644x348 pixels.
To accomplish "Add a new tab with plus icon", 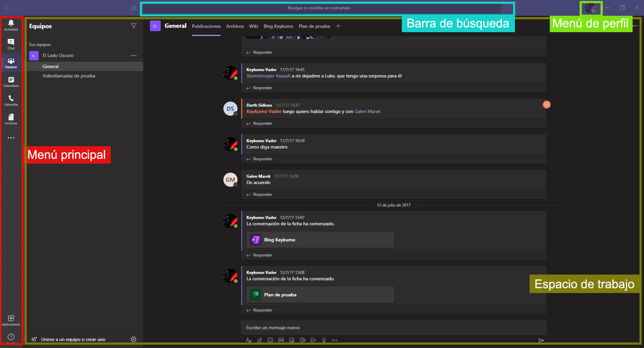I will tap(338, 26).
